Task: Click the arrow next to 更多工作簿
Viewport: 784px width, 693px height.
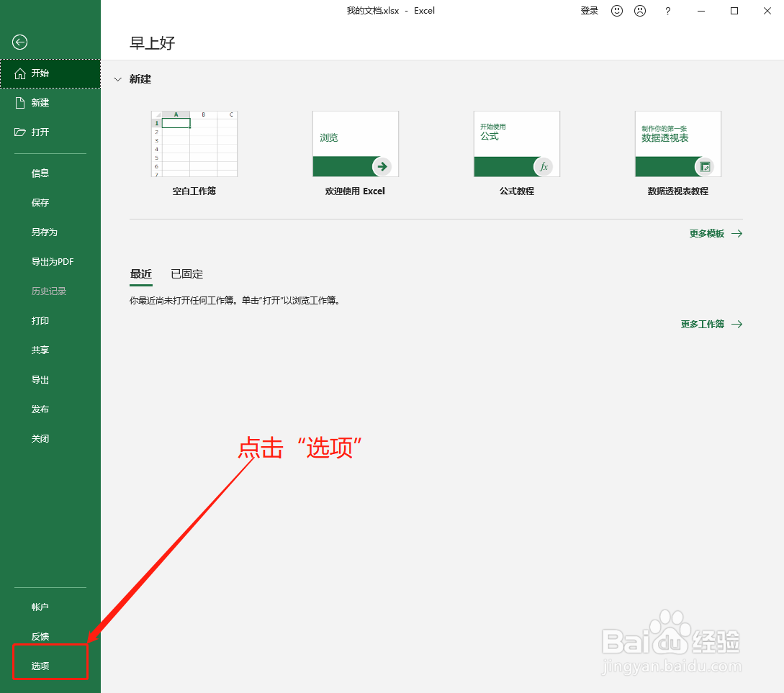Action: coord(737,325)
